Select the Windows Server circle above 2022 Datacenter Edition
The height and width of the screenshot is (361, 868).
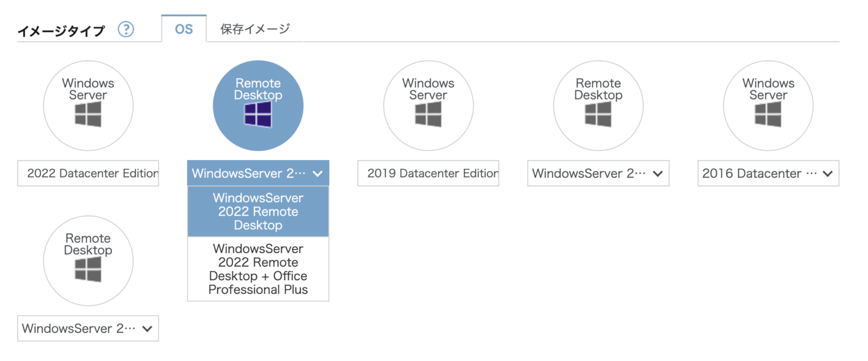coord(88,106)
